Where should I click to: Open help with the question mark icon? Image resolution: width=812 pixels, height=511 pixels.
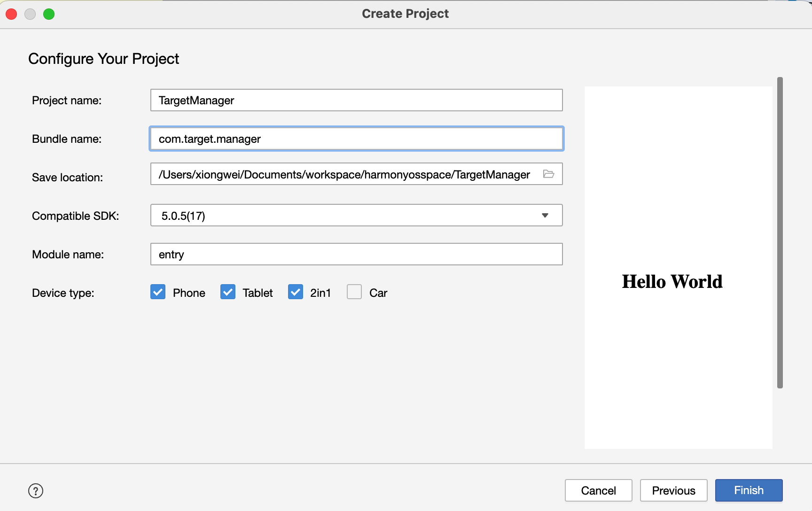(36, 491)
